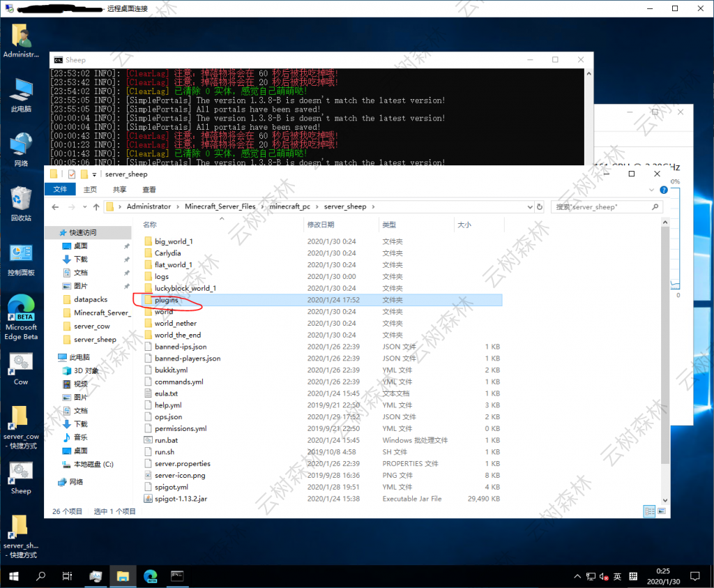Screen dimensions: 714x588
Task: Select the plugins folder row
Action: pos(322,300)
